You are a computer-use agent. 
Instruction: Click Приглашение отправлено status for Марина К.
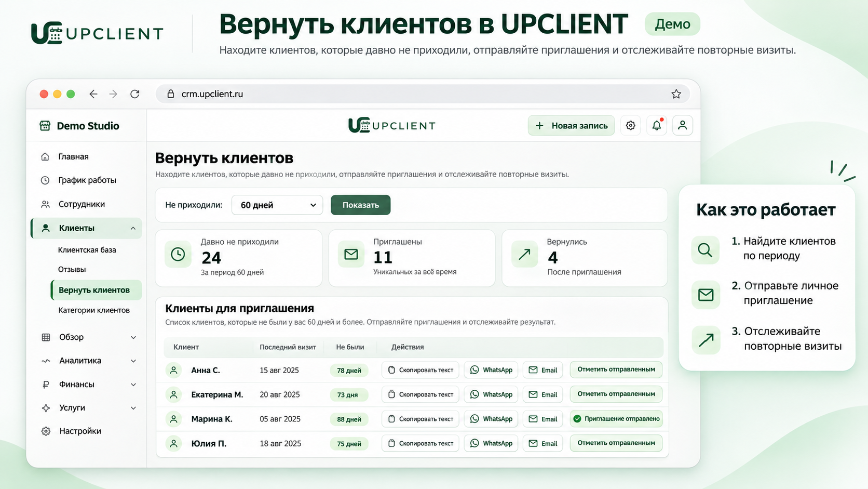tap(616, 419)
